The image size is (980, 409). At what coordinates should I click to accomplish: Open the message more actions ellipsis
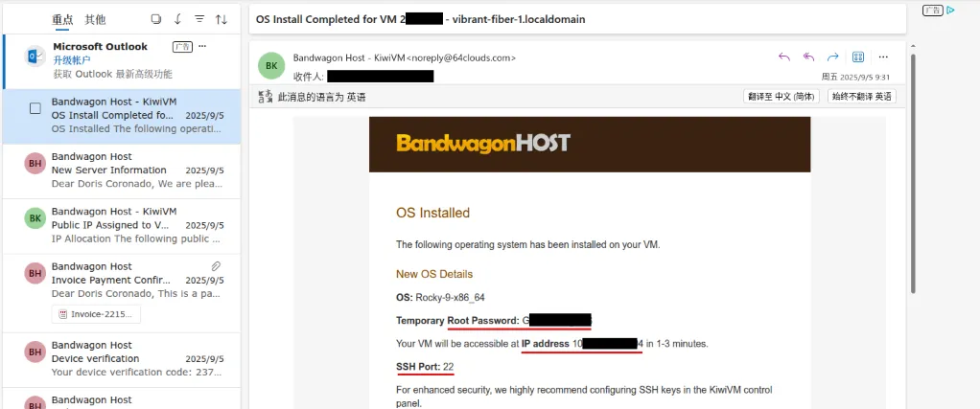point(883,57)
